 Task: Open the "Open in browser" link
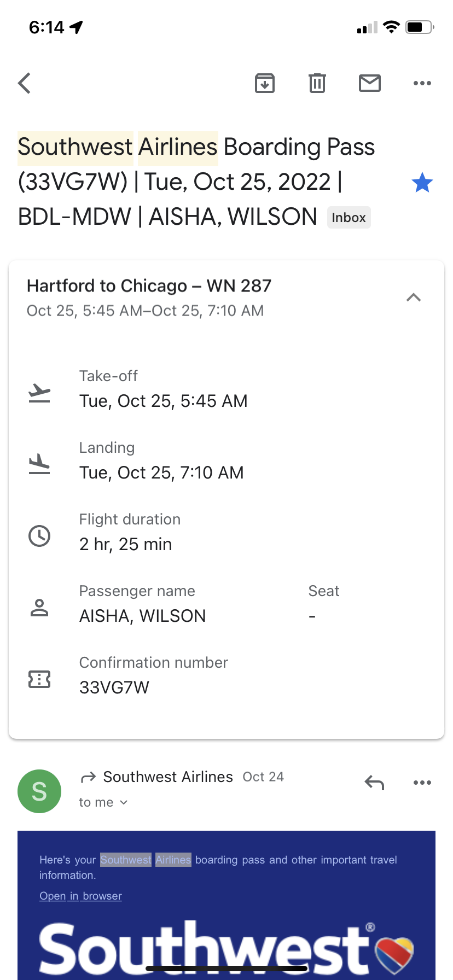click(x=80, y=896)
